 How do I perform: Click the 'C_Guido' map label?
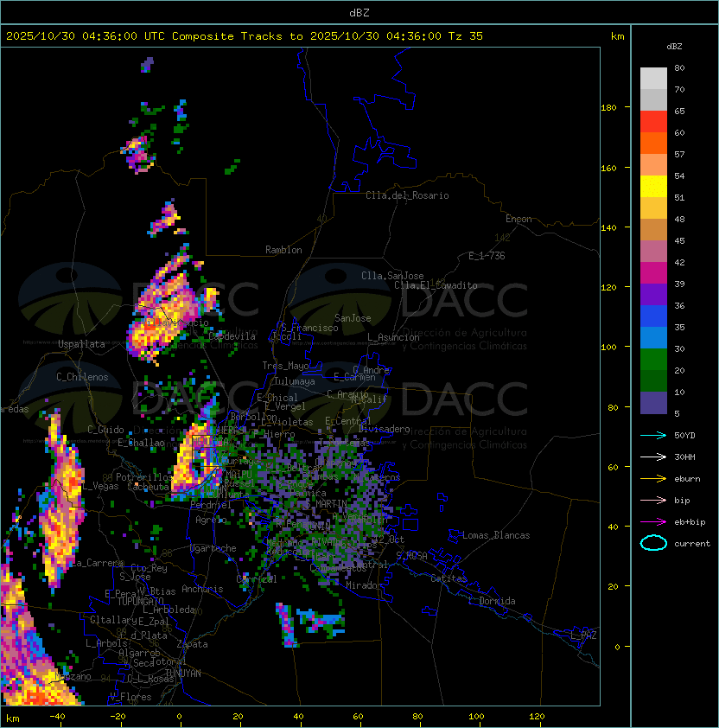click(x=105, y=430)
